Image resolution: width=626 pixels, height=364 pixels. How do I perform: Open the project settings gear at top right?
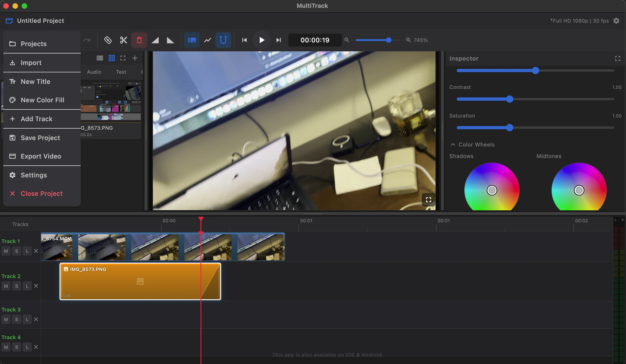[x=616, y=21]
